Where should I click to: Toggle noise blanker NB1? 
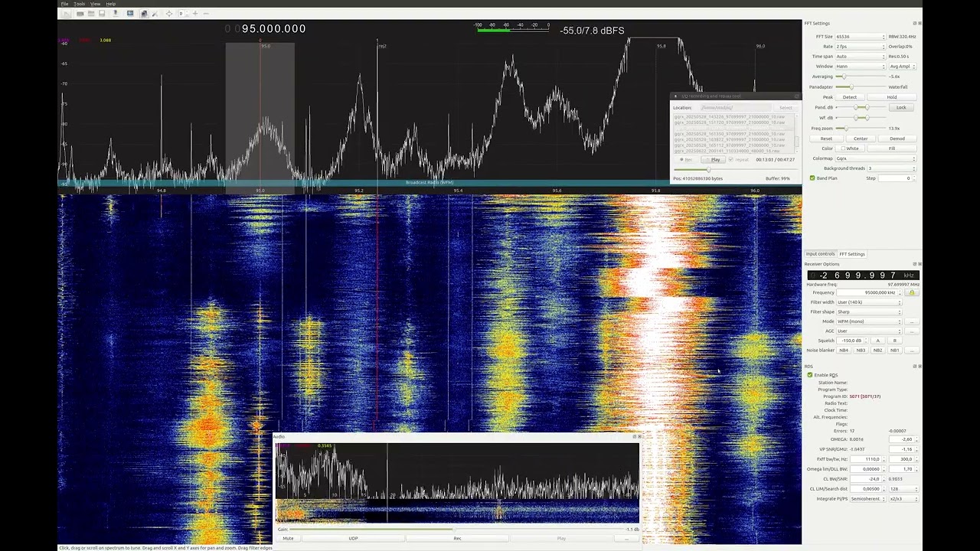point(894,350)
